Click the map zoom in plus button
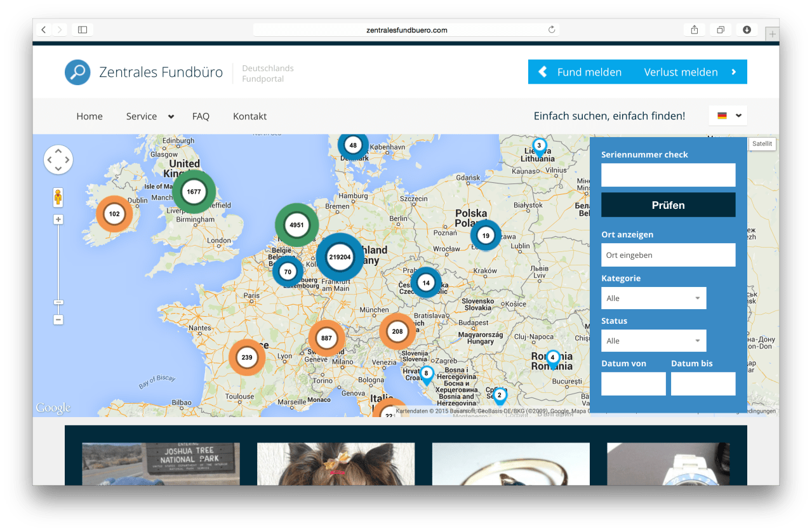The image size is (812, 532). coord(58,220)
